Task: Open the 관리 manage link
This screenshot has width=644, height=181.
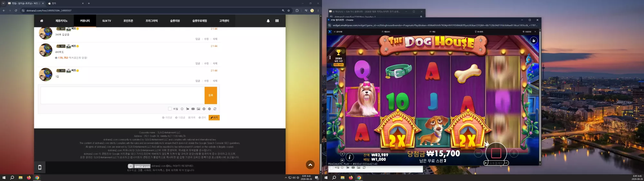Action: click(x=202, y=118)
